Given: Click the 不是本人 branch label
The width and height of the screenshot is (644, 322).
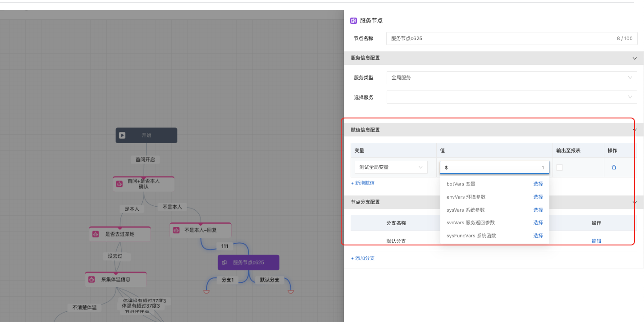Looking at the screenshot, I should pyautogui.click(x=172, y=207).
